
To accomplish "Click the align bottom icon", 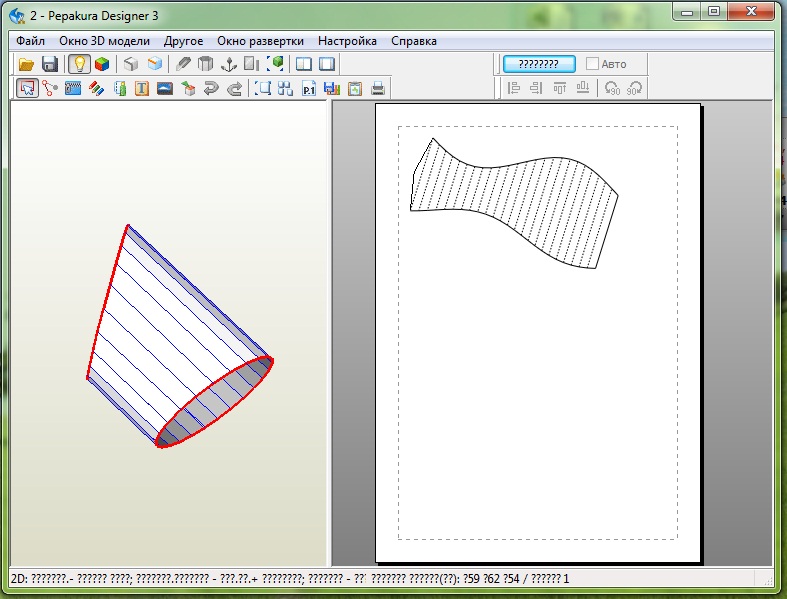I will tap(583, 88).
